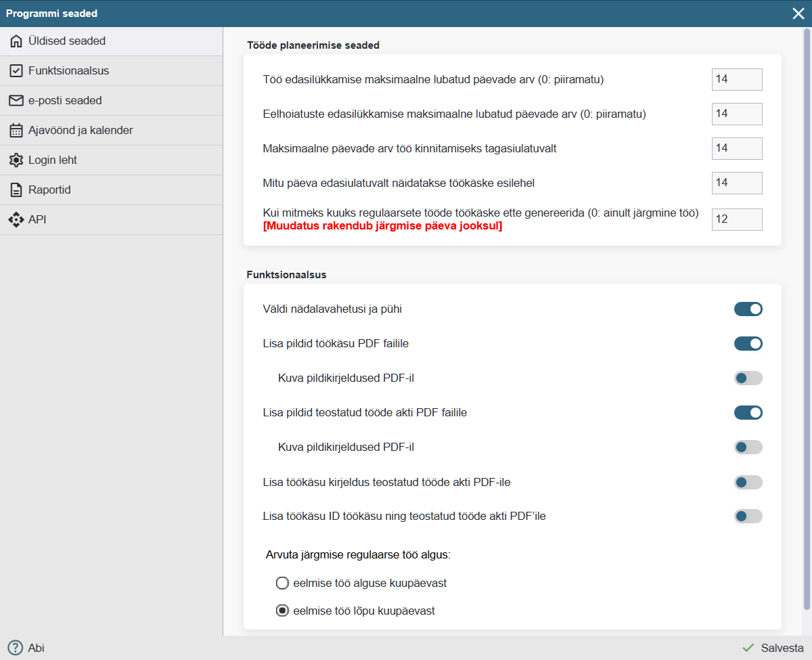Click the envelope icon for e-posti seaded
812x660 pixels.
16,101
